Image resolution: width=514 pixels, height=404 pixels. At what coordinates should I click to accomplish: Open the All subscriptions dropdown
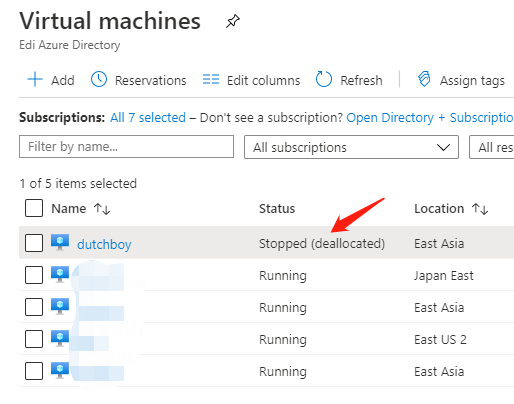(351, 147)
